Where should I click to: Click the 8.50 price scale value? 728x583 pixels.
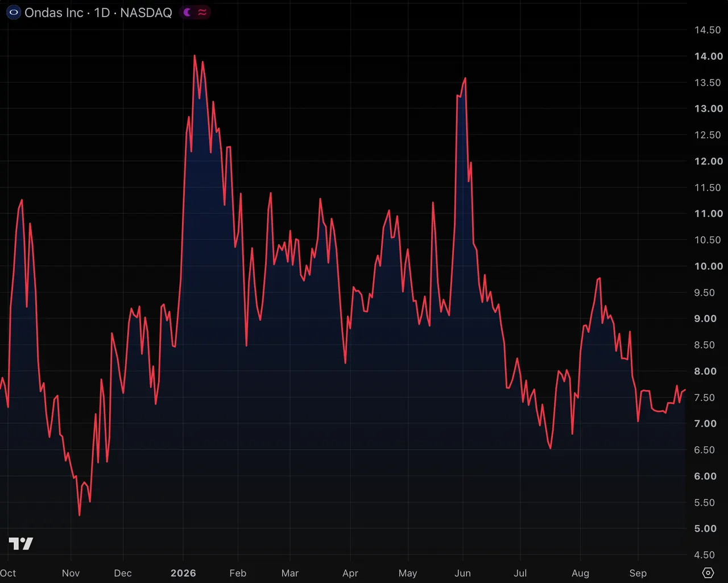click(705, 345)
